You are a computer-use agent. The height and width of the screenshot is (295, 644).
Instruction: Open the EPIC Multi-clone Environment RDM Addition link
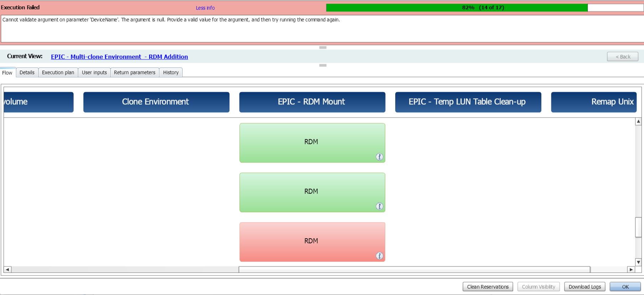(x=119, y=57)
